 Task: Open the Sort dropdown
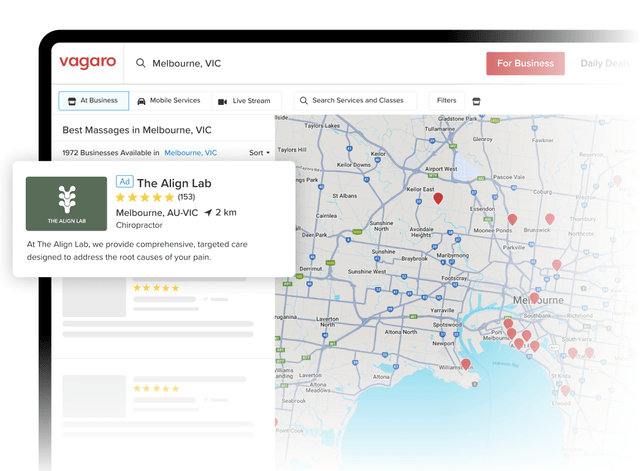point(260,153)
